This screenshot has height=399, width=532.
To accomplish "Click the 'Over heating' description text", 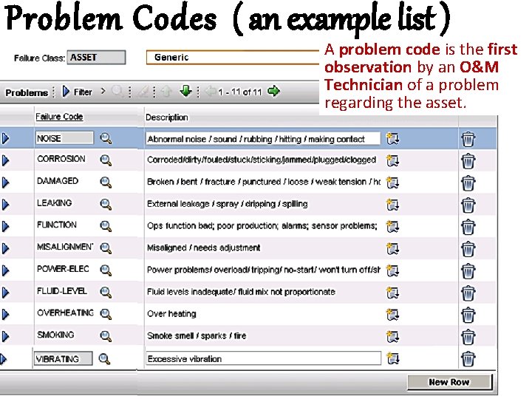I will click(171, 314).
